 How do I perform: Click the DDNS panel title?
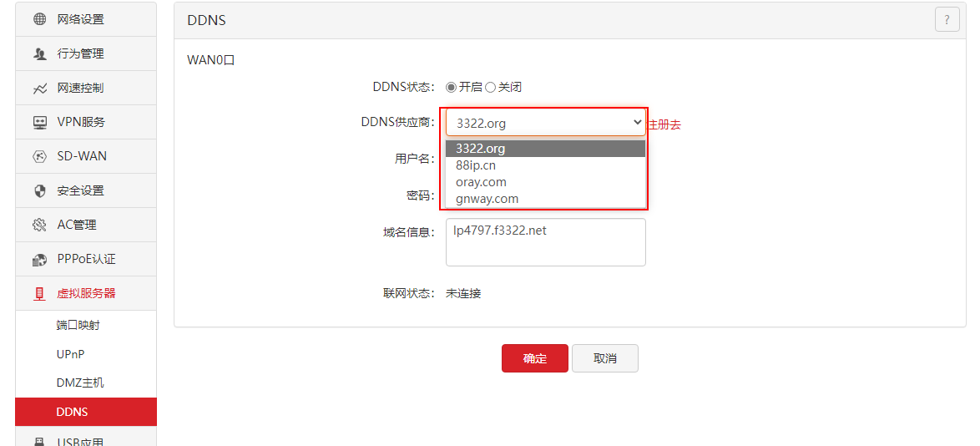[206, 20]
